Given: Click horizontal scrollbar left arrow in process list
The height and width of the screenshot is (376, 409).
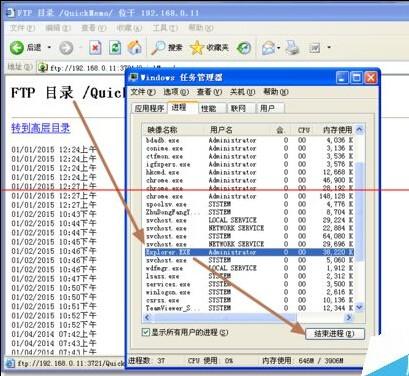Looking at the screenshot, I should click(148, 318).
